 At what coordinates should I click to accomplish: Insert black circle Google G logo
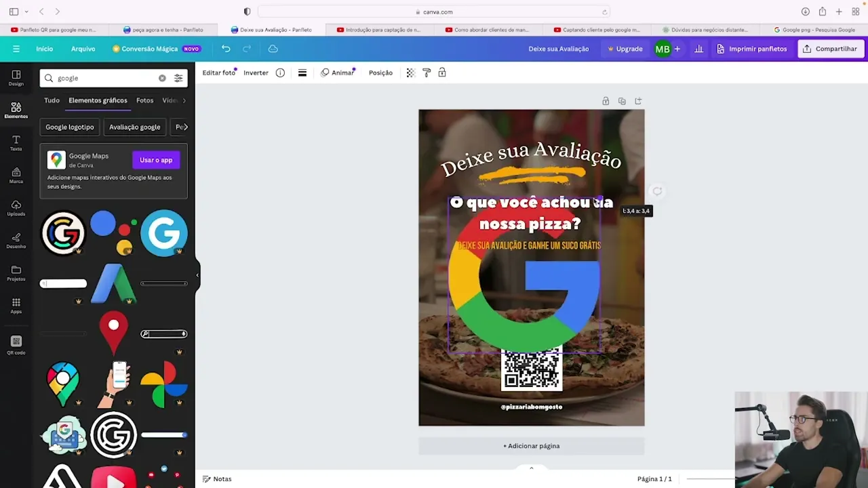tap(63, 232)
